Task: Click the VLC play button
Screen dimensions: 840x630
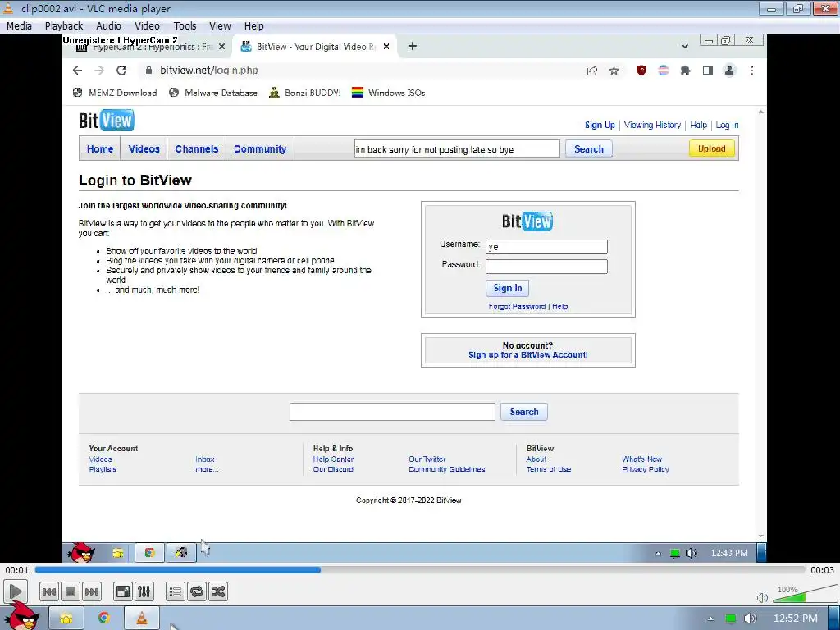Action: click(16, 592)
